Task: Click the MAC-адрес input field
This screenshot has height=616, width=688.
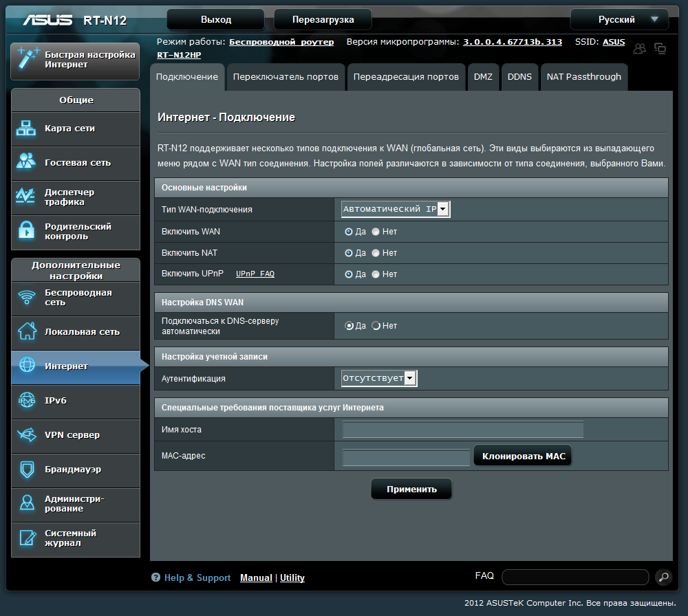Action: pos(406,457)
